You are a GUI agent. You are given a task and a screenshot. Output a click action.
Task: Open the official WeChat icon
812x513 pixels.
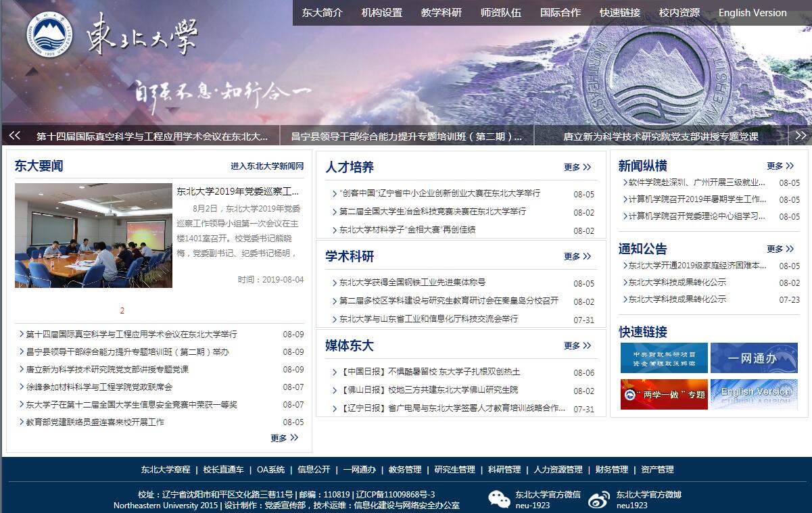[x=499, y=499]
